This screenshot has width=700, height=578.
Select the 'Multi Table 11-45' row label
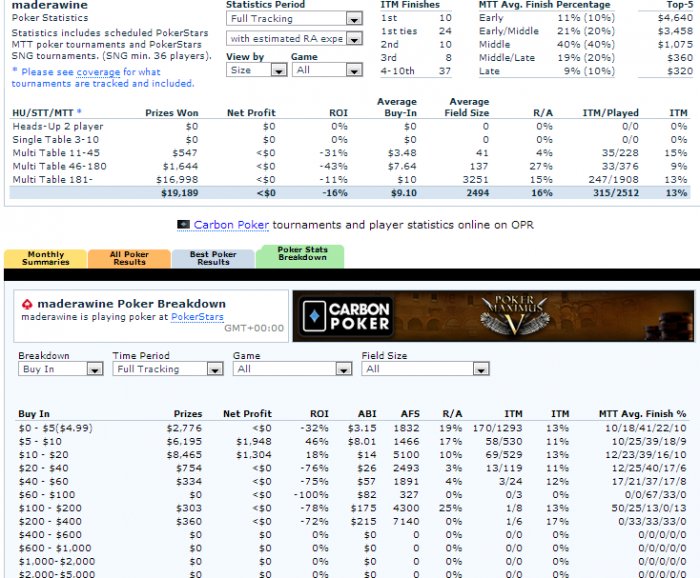pos(56,153)
